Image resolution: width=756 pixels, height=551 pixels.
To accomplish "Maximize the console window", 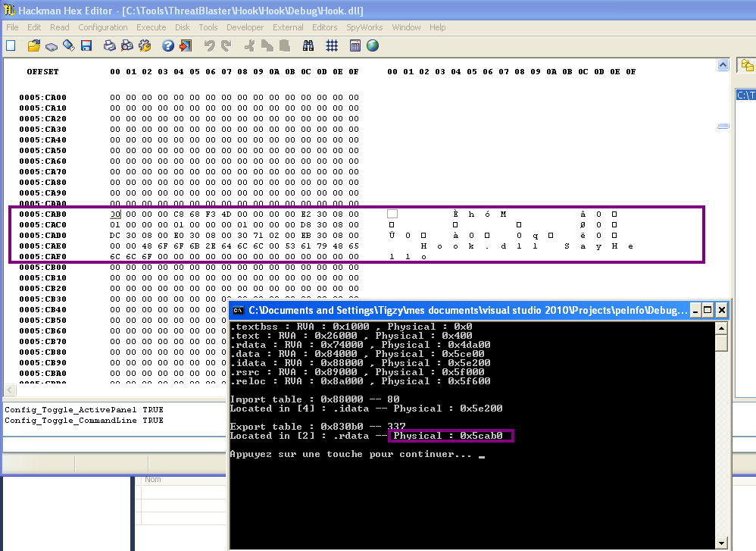I will point(708,310).
